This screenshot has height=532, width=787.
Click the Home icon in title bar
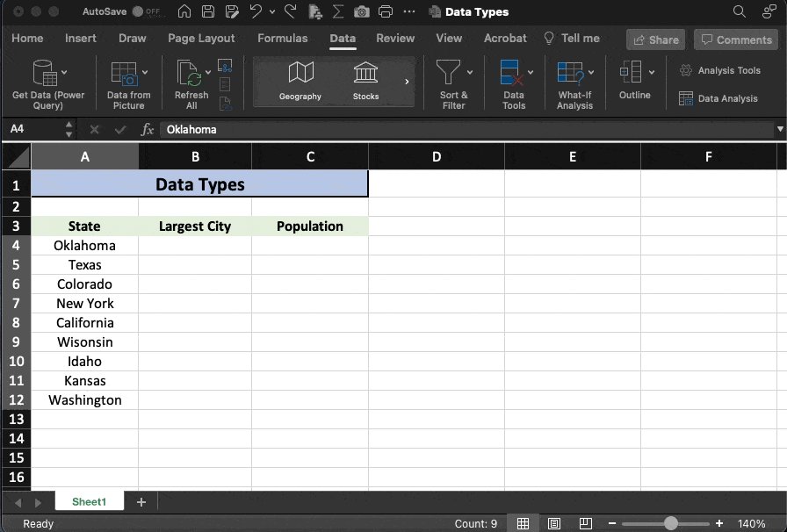184,11
